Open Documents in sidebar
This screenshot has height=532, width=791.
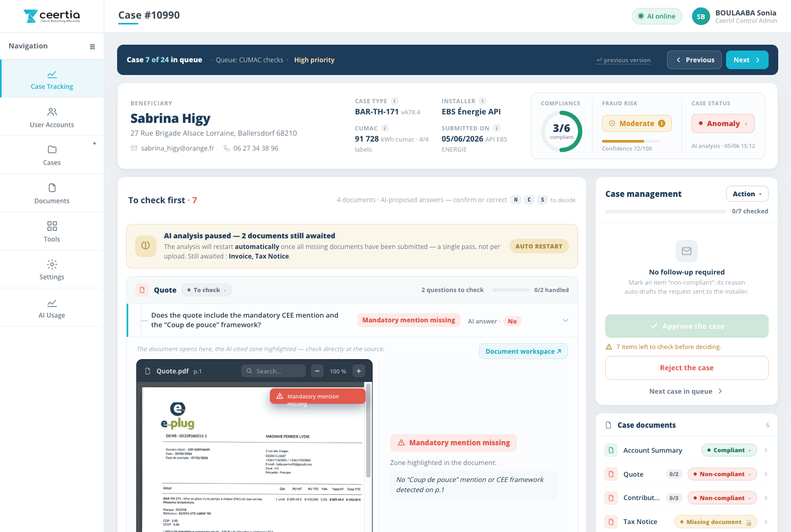[52, 193]
